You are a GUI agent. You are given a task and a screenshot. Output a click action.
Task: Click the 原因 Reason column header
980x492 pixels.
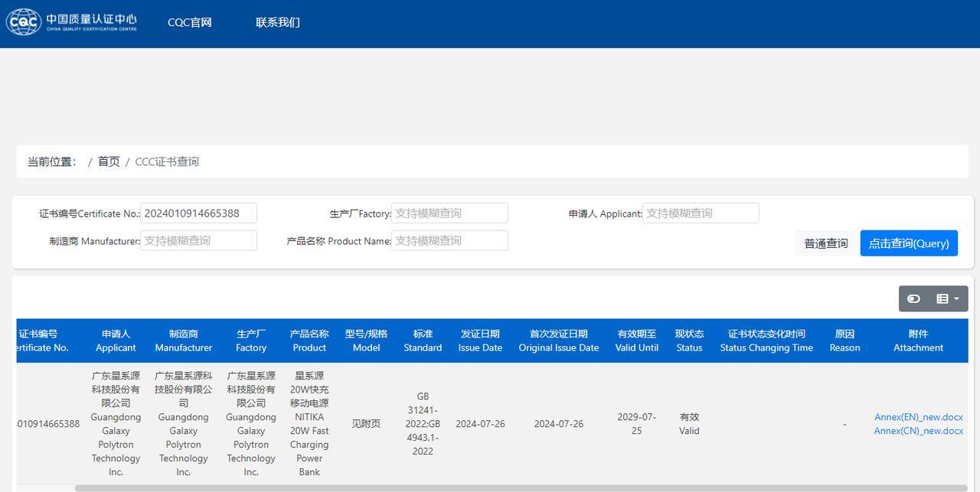point(844,340)
